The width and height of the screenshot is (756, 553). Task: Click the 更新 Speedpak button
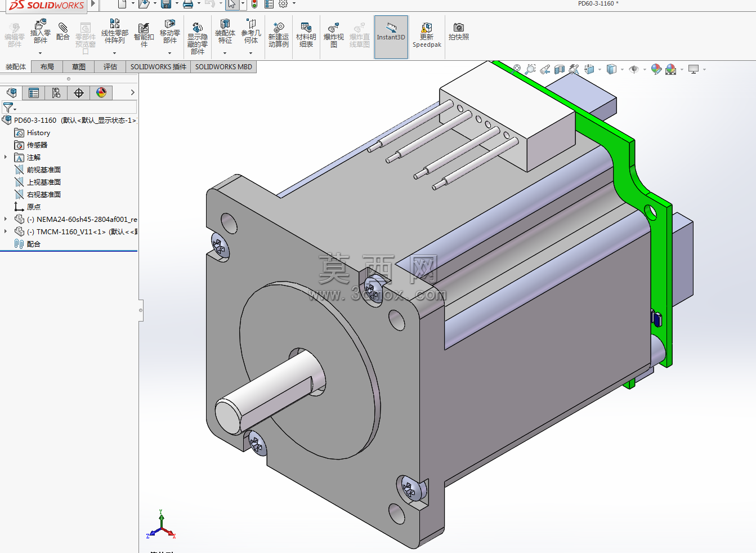pyautogui.click(x=427, y=35)
